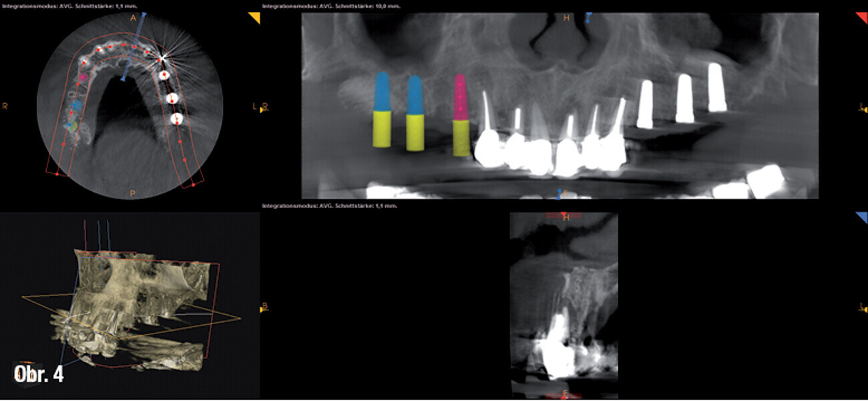
Task: Click the blue corner triangle of cross-section view
Action: click(x=861, y=218)
